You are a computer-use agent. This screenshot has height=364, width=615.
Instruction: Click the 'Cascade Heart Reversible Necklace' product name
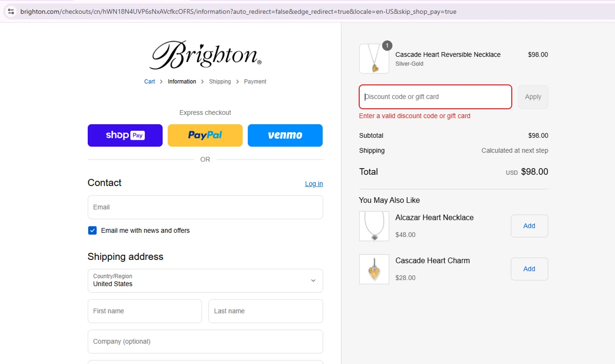pyautogui.click(x=448, y=55)
